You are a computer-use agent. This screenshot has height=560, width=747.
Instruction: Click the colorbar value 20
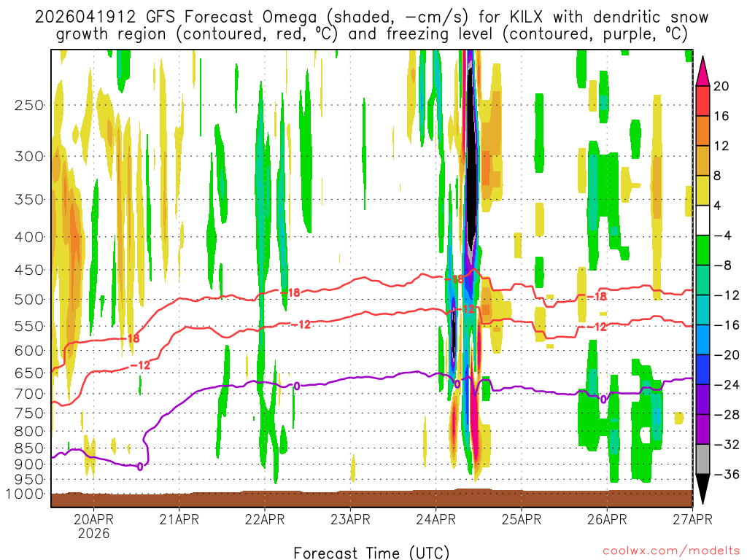click(721, 86)
